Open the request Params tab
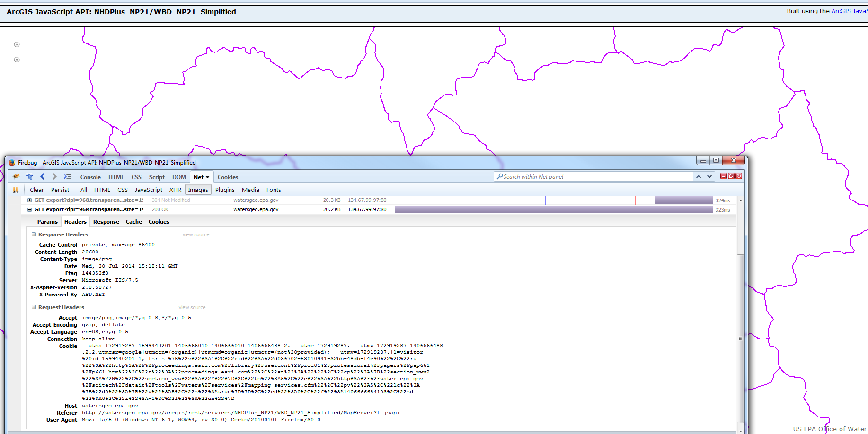 point(47,222)
